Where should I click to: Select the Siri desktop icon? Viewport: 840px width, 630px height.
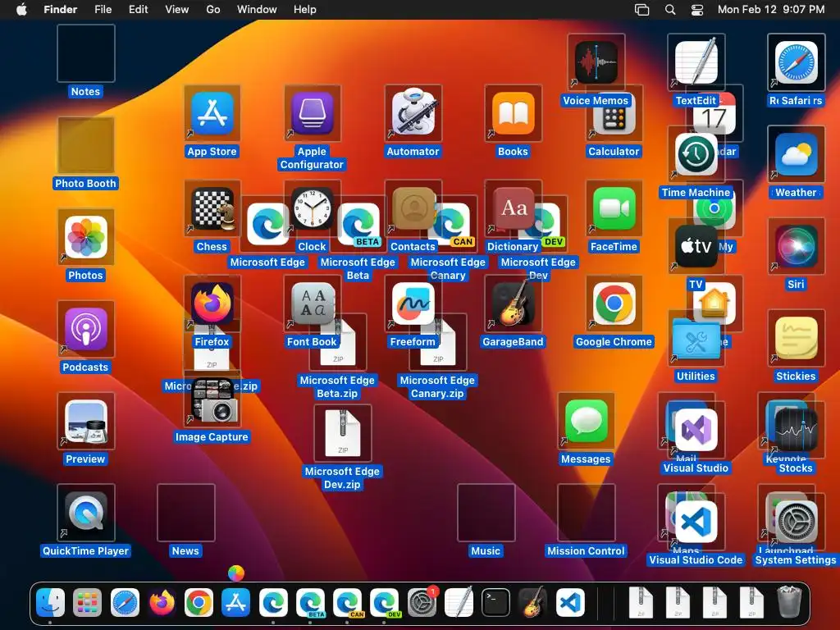pos(796,246)
